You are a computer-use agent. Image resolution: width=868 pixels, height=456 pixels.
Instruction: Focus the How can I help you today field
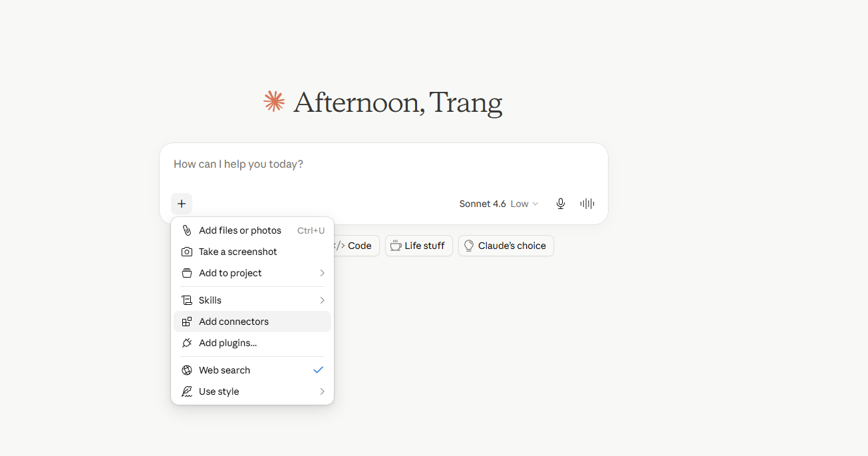(x=383, y=164)
